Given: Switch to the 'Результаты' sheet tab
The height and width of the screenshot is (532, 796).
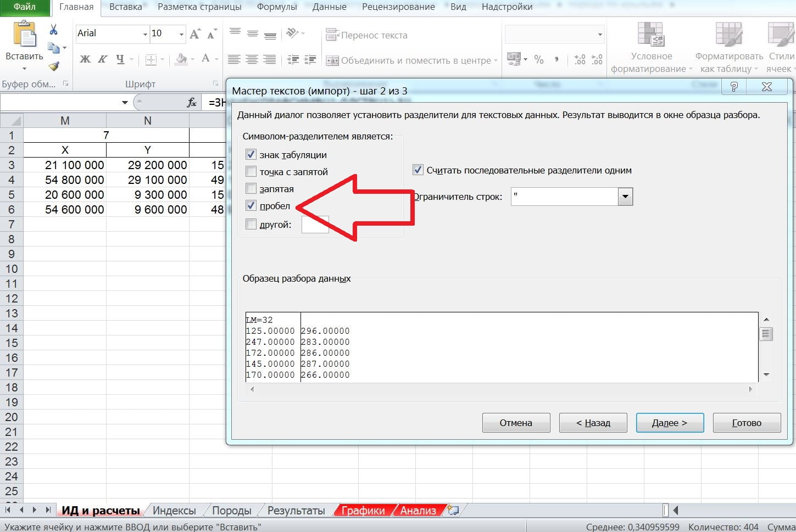Looking at the screenshot, I should coord(296,511).
